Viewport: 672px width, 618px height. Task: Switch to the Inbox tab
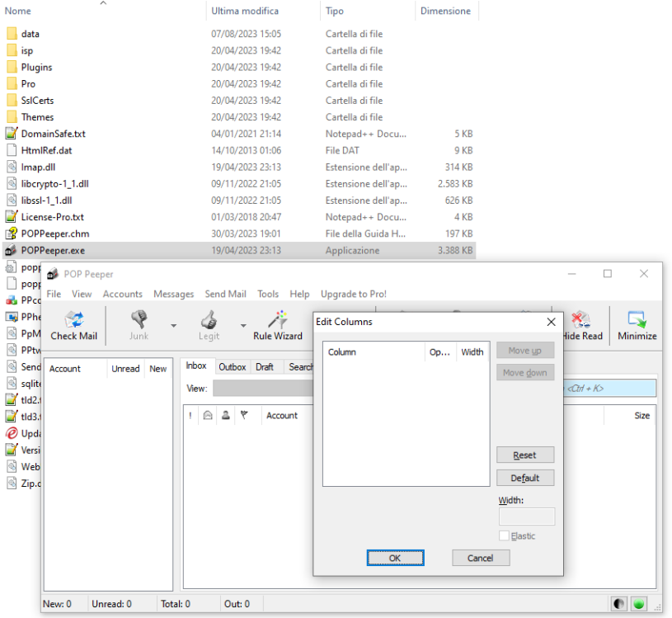pos(196,366)
